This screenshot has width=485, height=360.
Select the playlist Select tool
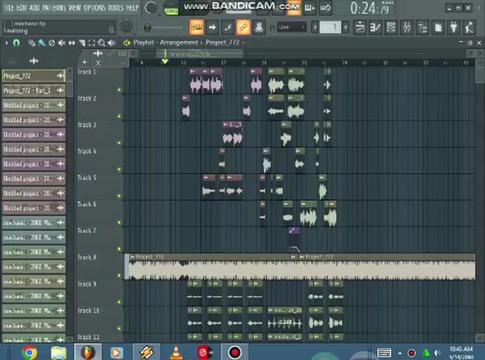(92, 43)
